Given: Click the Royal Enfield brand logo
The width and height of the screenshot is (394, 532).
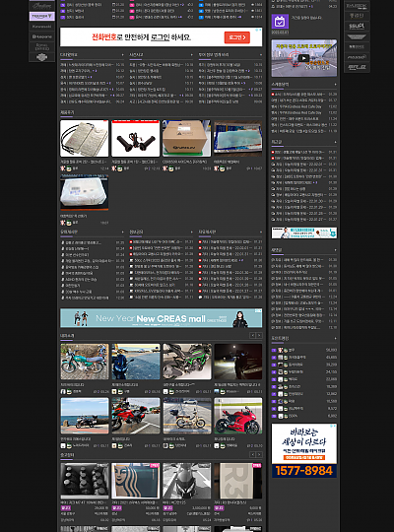Looking at the screenshot, I should (x=41, y=47).
